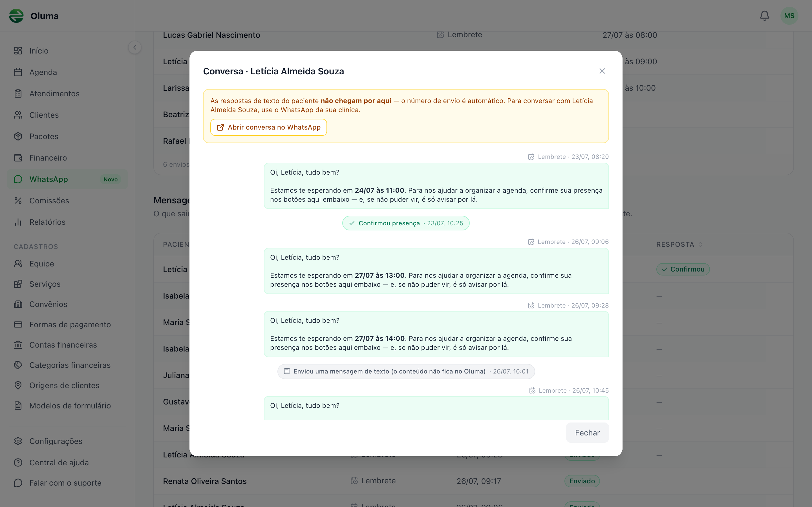Screen dimensions: 812x507
Task: Click the Fechar button
Action: 587,433
